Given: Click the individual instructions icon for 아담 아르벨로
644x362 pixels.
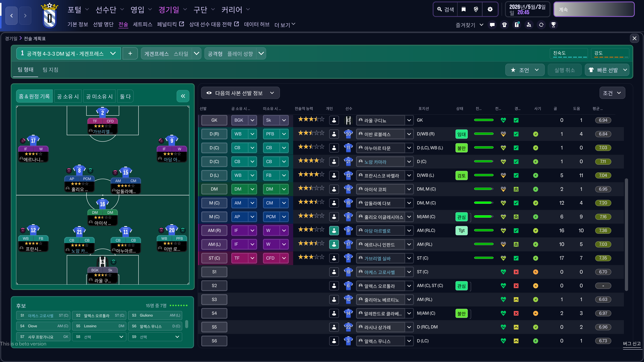Looking at the screenshot, I should [x=334, y=231].
